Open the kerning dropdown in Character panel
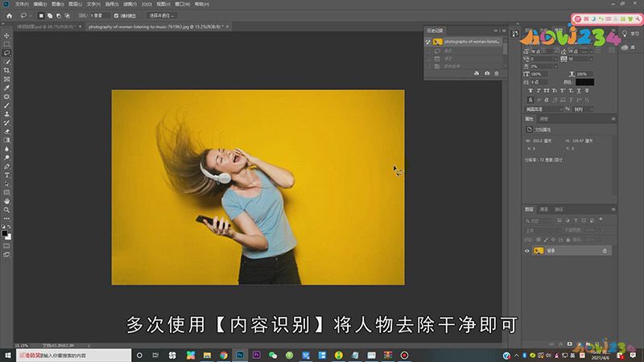Screen dimensions: 644x362 (556, 59)
